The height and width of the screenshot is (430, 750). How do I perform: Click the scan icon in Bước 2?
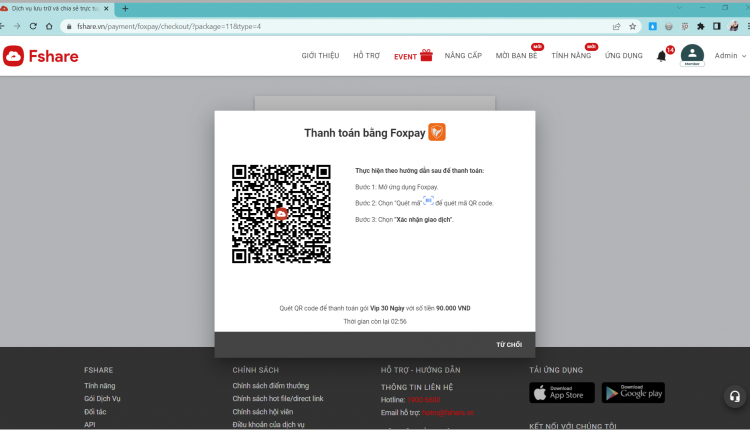click(429, 200)
